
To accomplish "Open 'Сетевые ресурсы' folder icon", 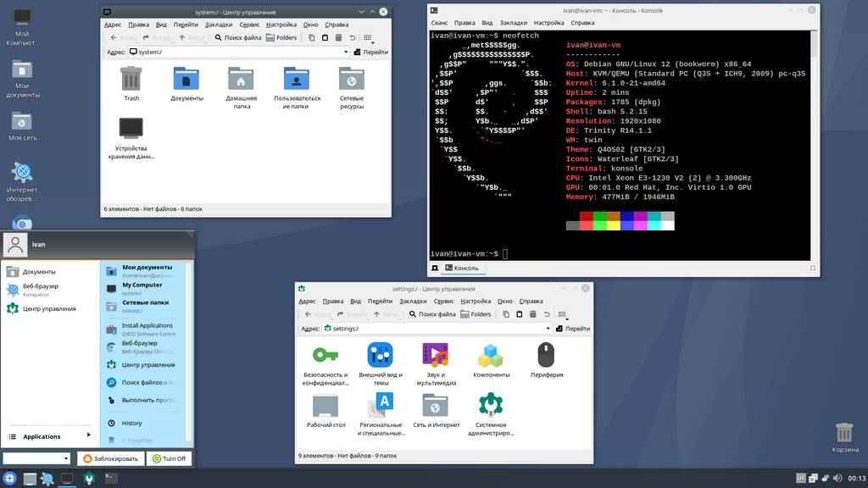I will pos(352,80).
